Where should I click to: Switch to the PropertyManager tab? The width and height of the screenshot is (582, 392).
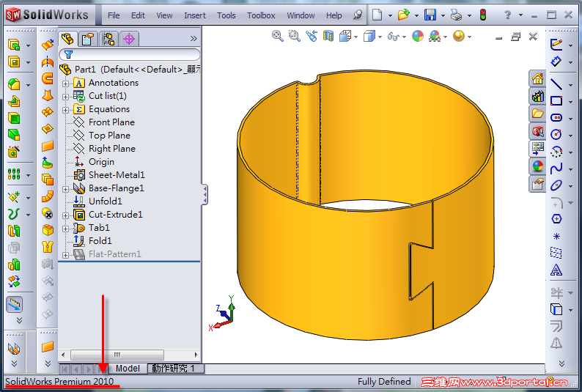click(88, 39)
